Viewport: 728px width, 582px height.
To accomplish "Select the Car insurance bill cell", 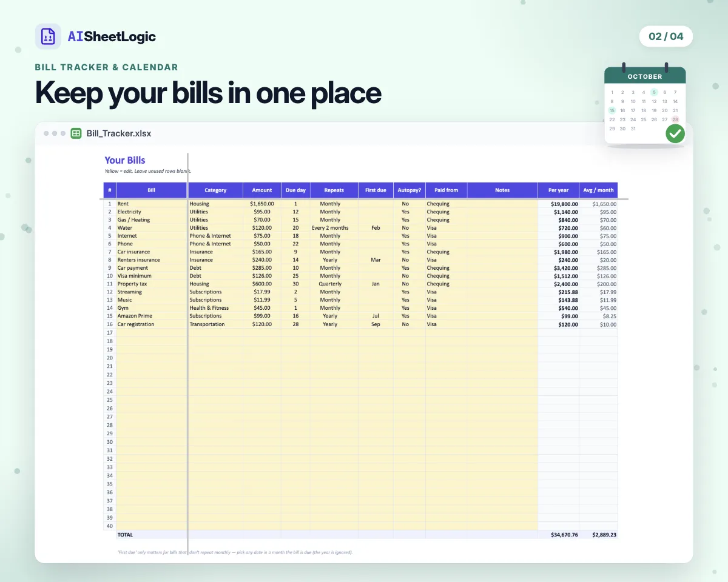I will tap(151, 252).
